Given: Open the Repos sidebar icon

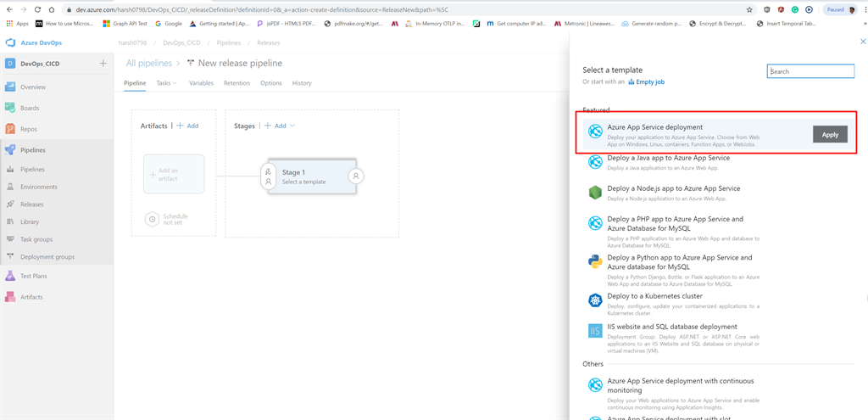Looking at the screenshot, I should coord(10,129).
